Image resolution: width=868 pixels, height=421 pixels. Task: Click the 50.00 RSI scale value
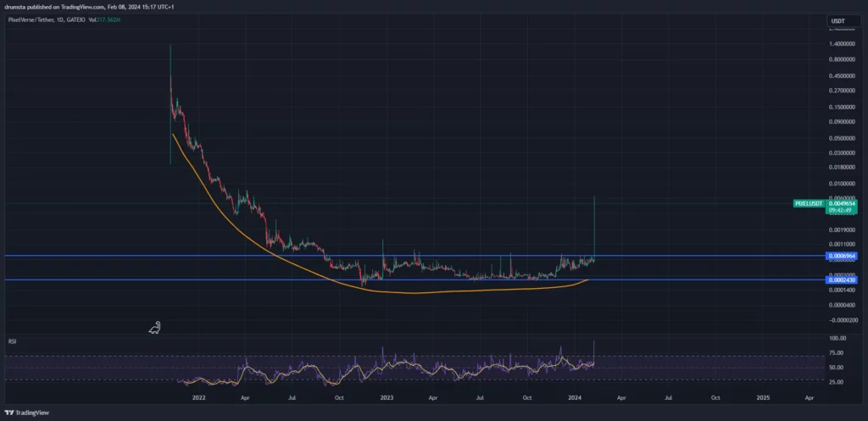[835, 368]
